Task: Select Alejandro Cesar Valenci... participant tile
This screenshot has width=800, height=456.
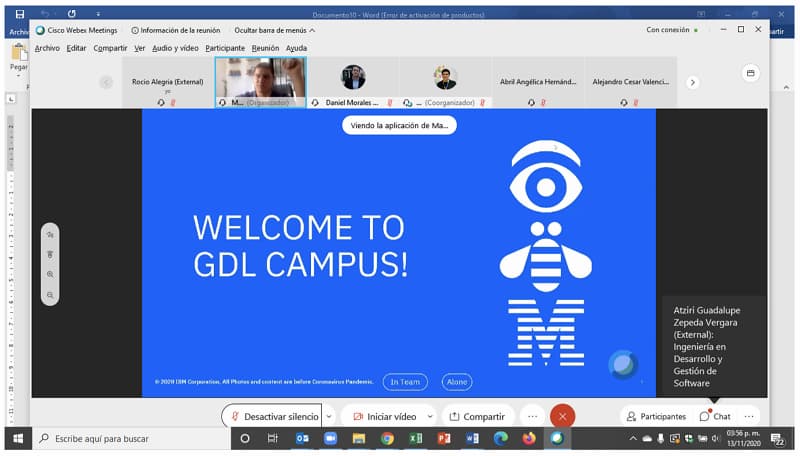Action: (631, 82)
